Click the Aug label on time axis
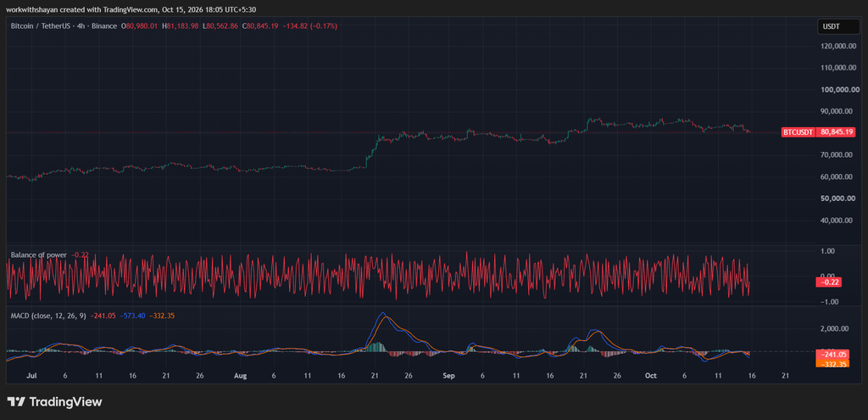 240,376
